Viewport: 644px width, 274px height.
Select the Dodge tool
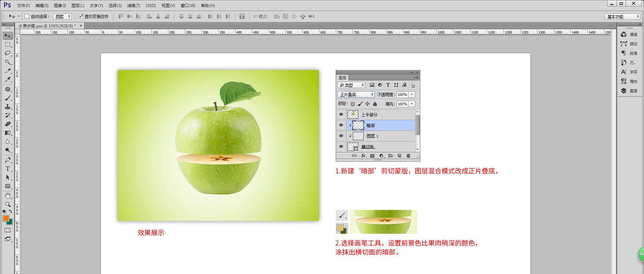pyautogui.click(x=8, y=150)
